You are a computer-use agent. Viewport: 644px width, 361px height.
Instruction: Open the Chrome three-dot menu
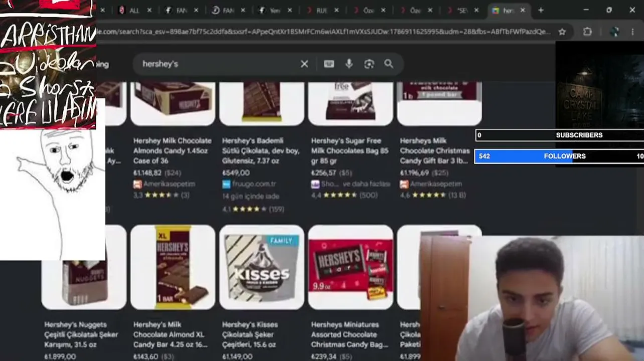[x=632, y=32]
